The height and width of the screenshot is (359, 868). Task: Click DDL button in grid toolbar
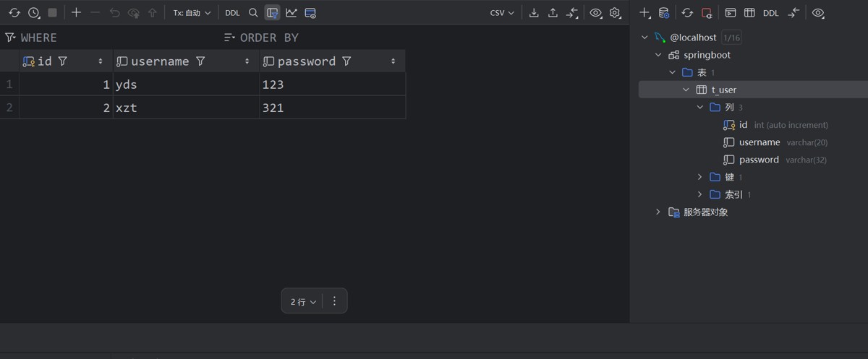click(x=232, y=13)
